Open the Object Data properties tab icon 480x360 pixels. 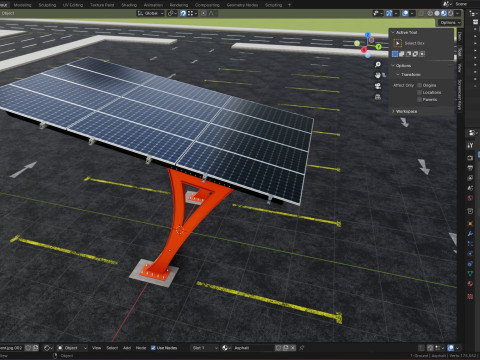[470, 274]
